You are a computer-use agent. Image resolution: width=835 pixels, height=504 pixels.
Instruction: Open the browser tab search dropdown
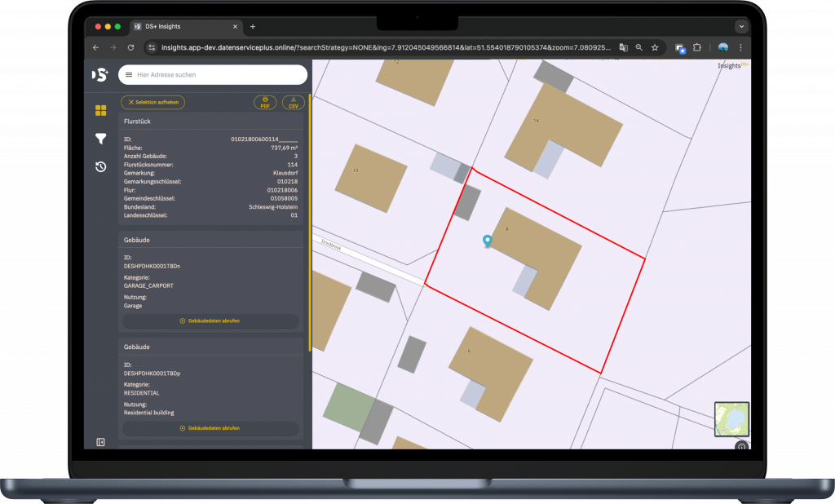pyautogui.click(x=740, y=26)
